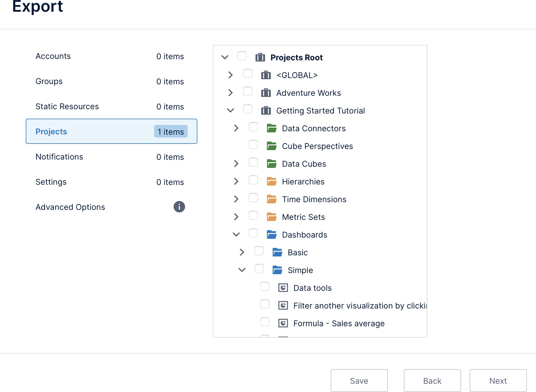Collapse the Simple dashboards folder
This screenshot has width=536, height=392.
coord(242,270)
